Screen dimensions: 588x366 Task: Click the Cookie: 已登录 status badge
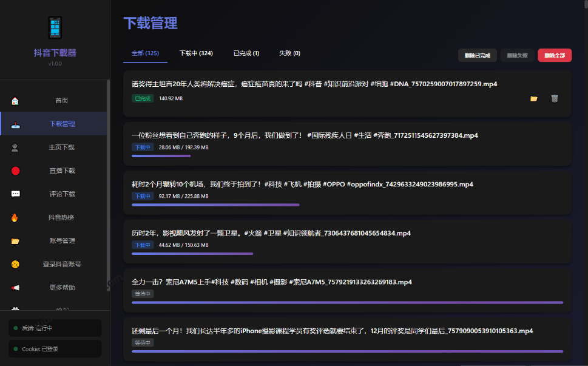[54, 348]
